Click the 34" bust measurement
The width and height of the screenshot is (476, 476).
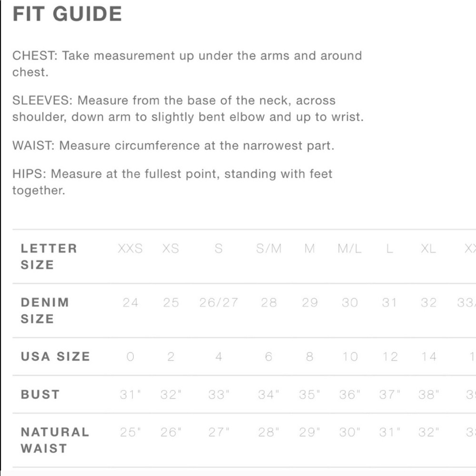click(268, 394)
